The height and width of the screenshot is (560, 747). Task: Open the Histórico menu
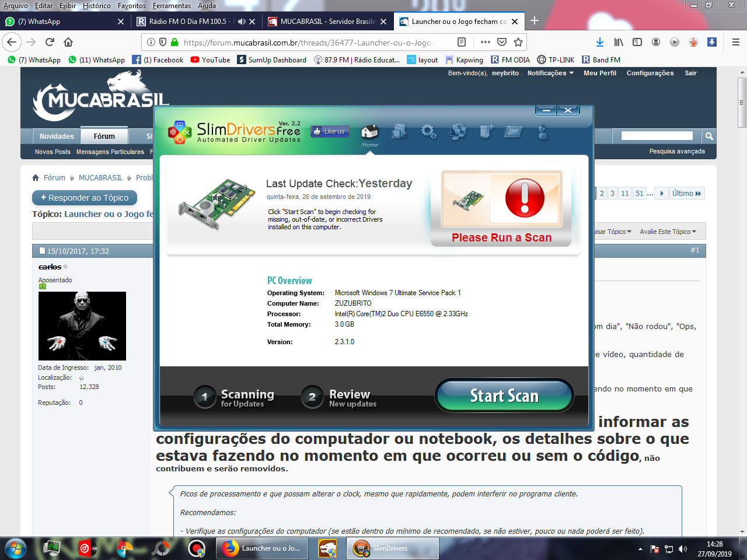(x=96, y=6)
